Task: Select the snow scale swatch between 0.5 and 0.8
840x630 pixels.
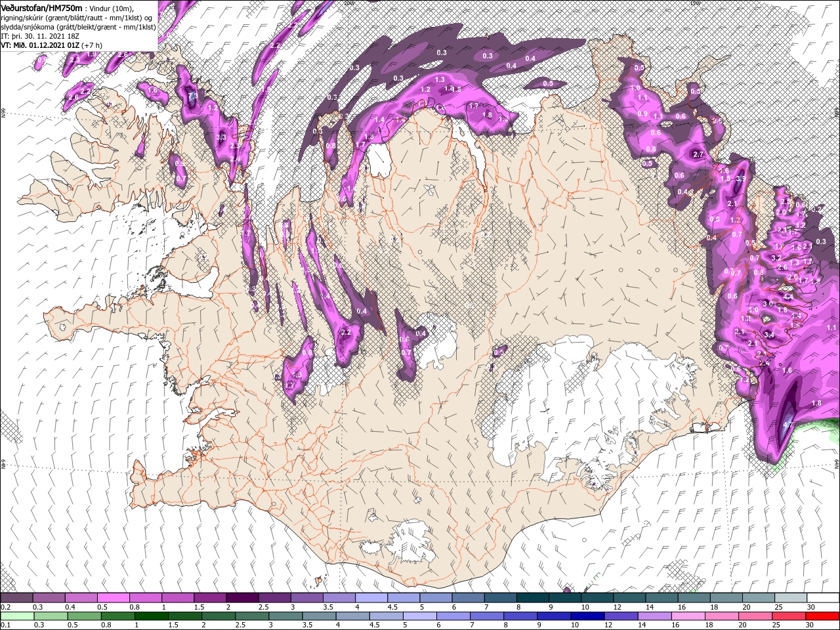Action: pyautogui.click(x=113, y=598)
